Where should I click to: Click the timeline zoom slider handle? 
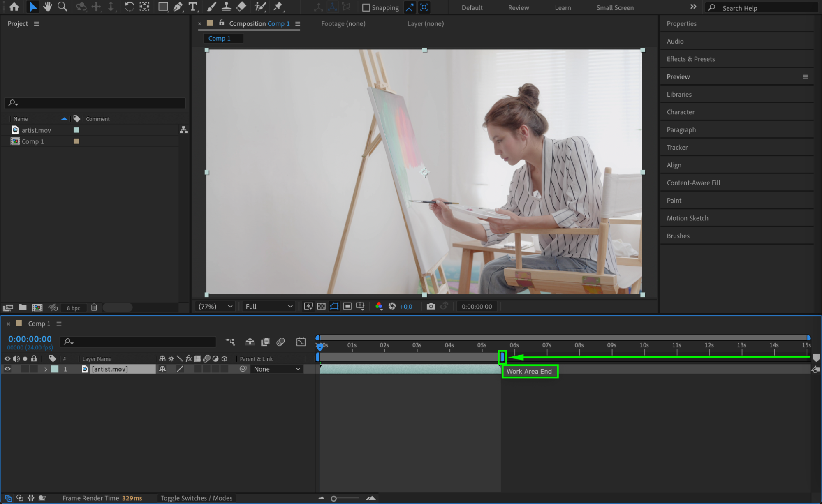pyautogui.click(x=333, y=499)
